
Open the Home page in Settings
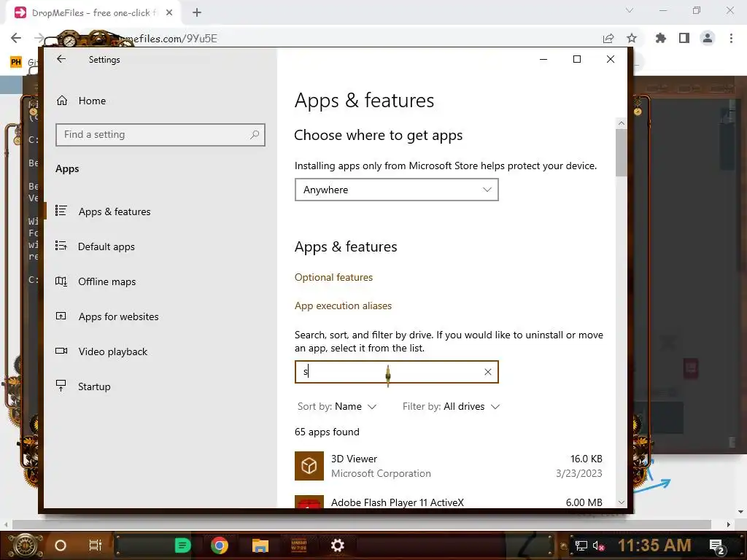point(160,101)
